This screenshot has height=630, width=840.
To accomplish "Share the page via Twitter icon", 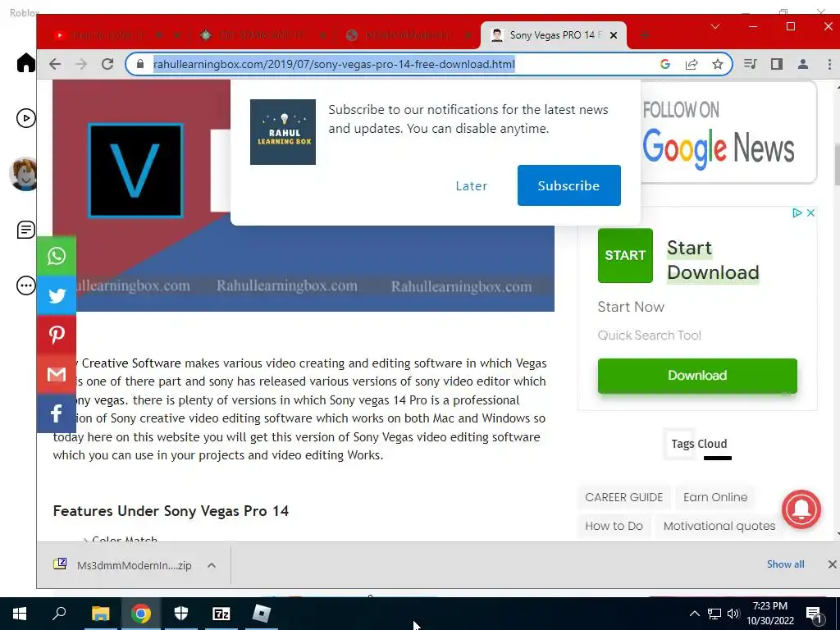I will (x=57, y=295).
